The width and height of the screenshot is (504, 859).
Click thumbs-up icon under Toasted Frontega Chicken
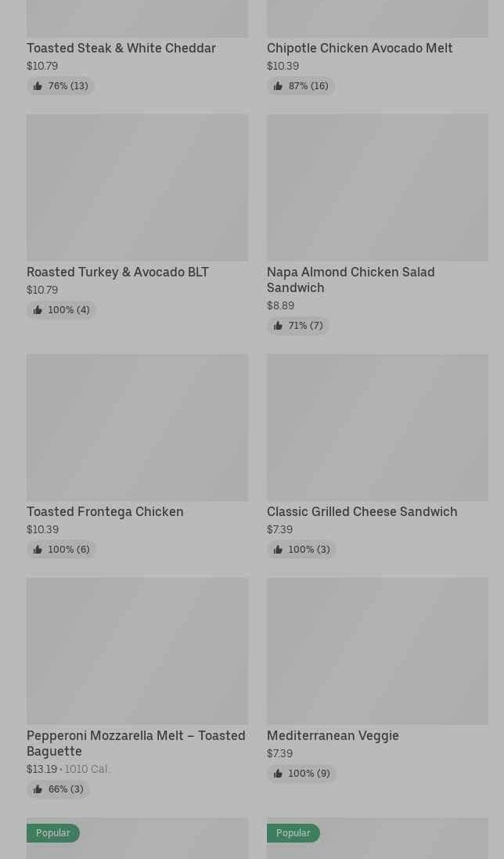(38, 550)
